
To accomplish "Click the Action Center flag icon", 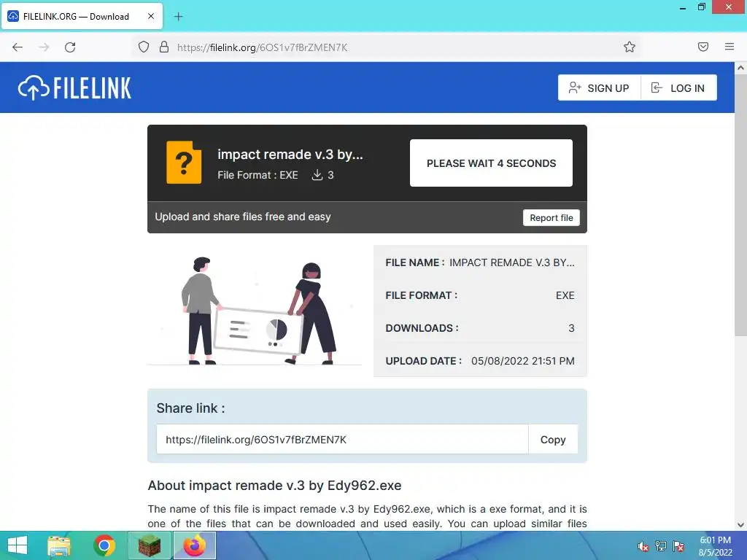I will coord(678,546).
